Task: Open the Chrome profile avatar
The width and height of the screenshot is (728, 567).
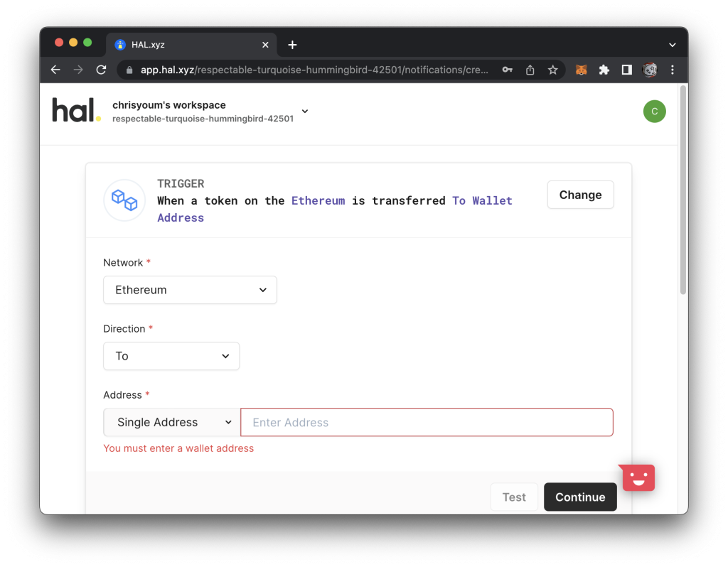Action: click(x=650, y=70)
